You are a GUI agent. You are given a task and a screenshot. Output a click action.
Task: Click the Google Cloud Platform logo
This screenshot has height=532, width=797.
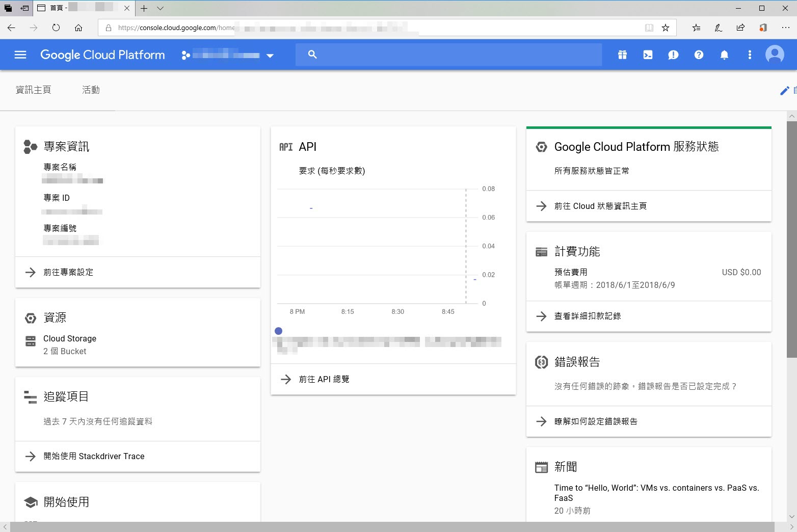click(102, 55)
